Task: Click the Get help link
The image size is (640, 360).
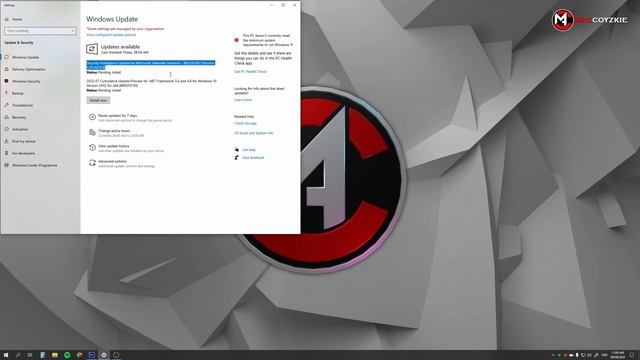Action: coord(249,150)
